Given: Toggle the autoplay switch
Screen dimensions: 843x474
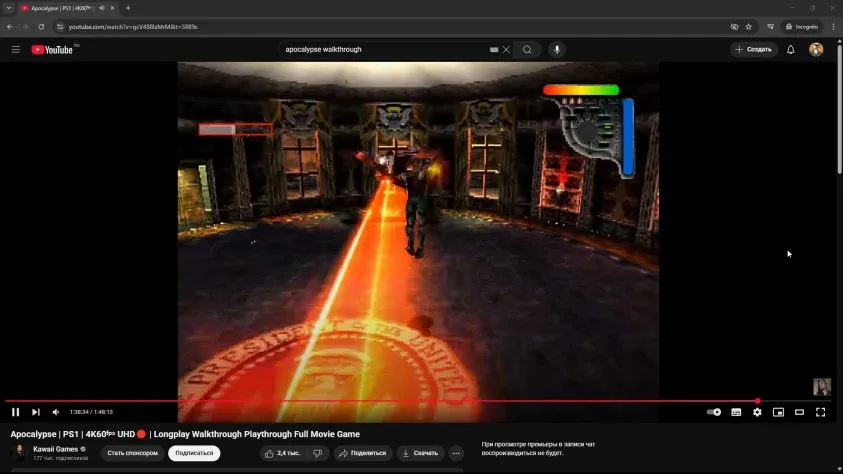Looking at the screenshot, I should click(714, 412).
